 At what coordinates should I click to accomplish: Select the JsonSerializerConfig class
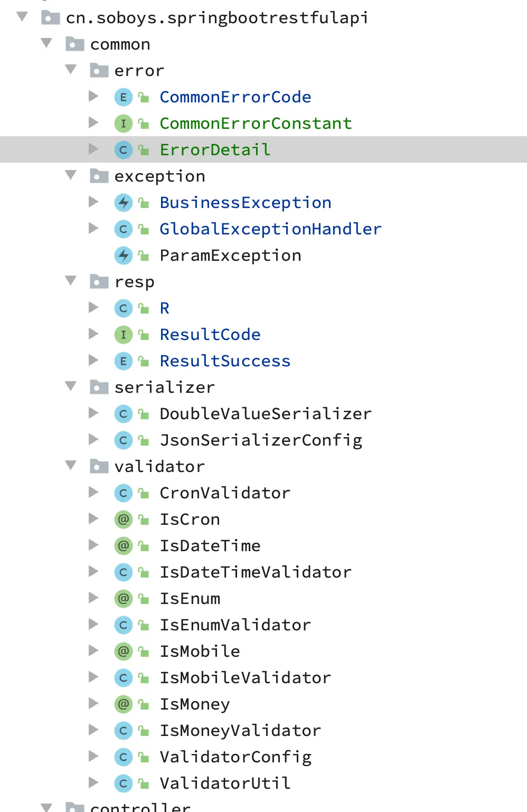tap(261, 440)
